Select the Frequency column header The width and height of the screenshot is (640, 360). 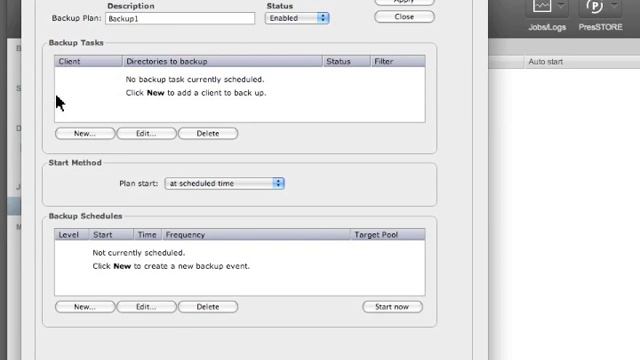(256, 235)
